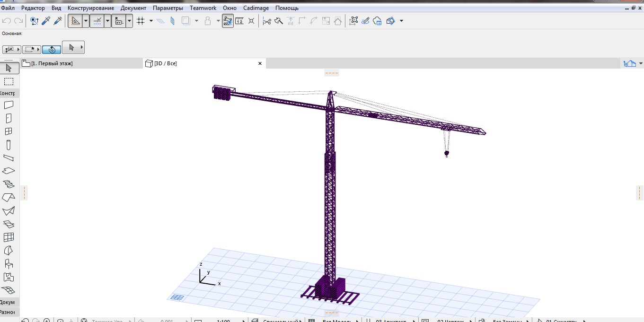Select the Arrow tool in the toolbox
The image size is (644, 322).
point(9,68)
